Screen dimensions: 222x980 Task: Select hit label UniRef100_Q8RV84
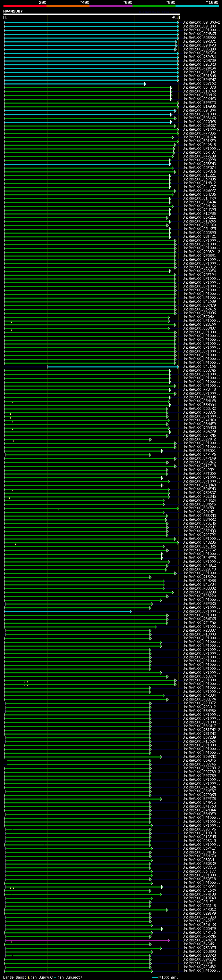click(199, 57)
